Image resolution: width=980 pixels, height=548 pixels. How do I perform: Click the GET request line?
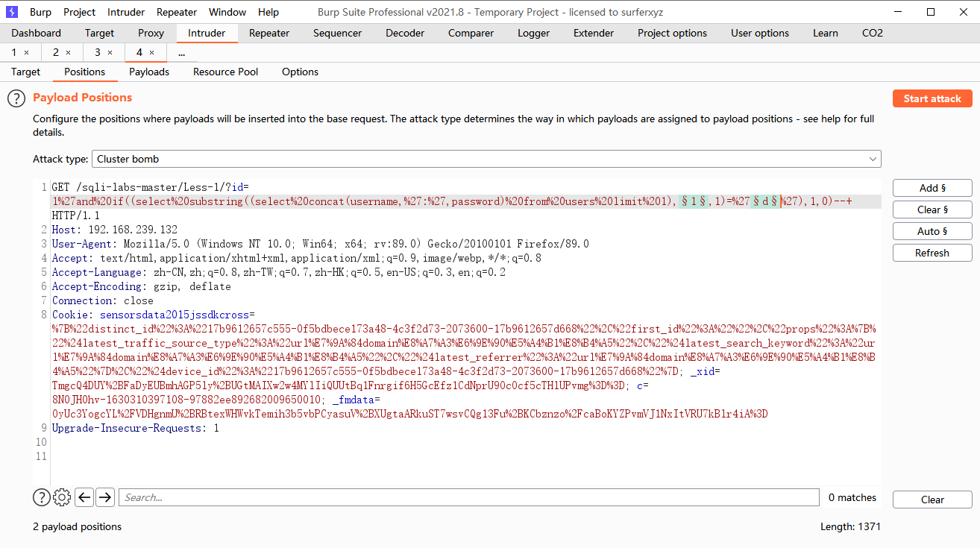150,187
